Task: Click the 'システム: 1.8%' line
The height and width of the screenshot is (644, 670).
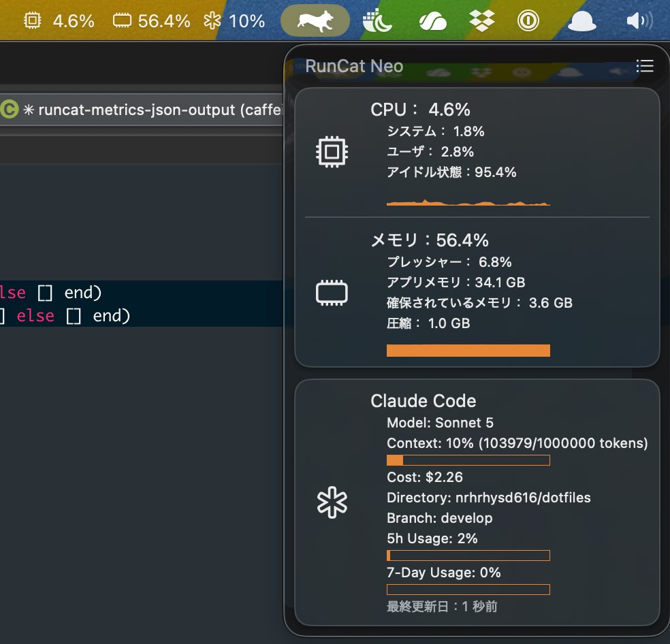Action: point(435,131)
